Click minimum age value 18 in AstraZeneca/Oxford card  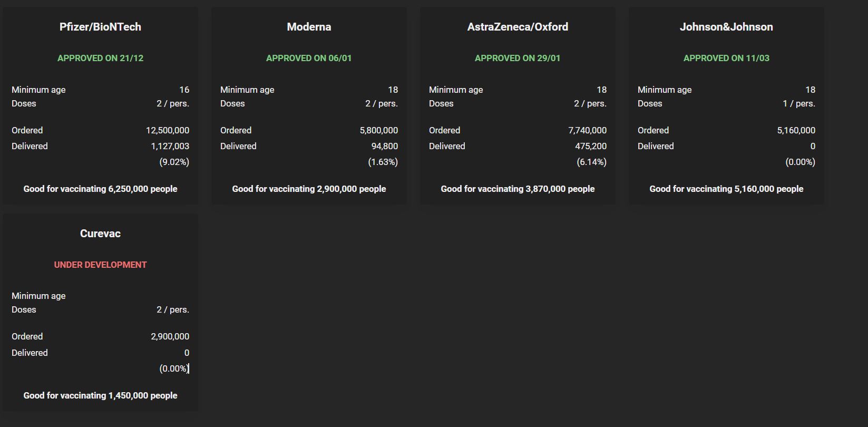point(601,90)
